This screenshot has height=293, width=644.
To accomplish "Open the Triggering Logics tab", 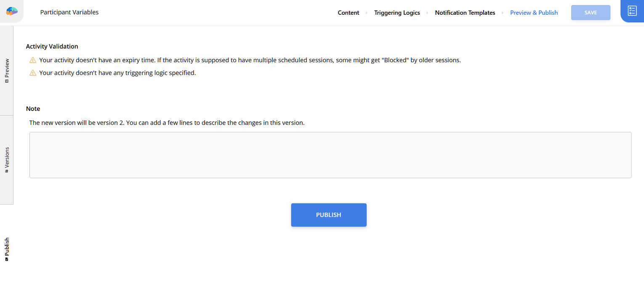I will tap(397, 13).
